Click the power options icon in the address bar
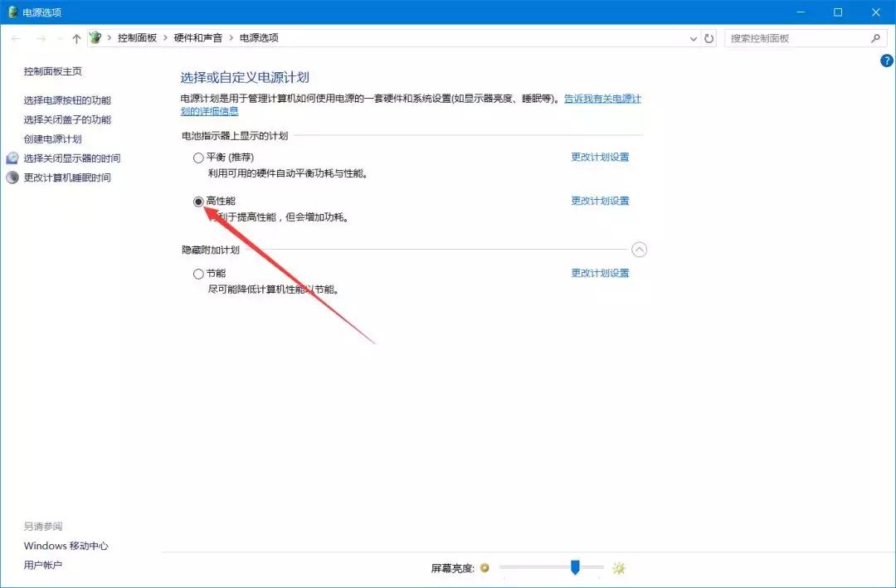The width and height of the screenshot is (896, 588). (95, 38)
